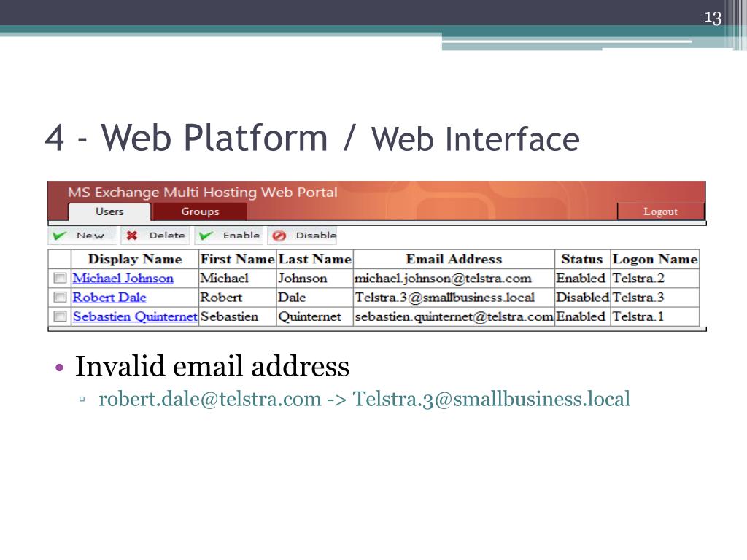This screenshot has height=560, width=747.
Task: Open the Michael Johnson user link
Action: 123,278
